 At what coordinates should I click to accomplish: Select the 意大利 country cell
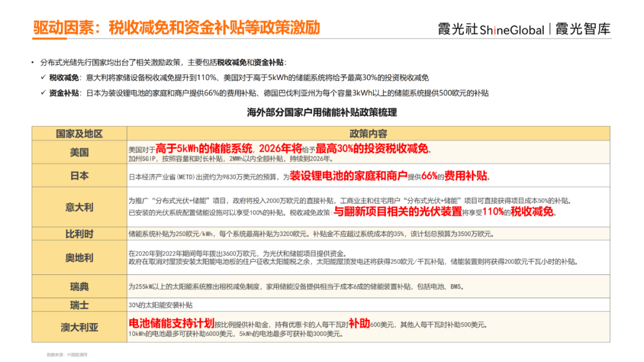coord(79,207)
